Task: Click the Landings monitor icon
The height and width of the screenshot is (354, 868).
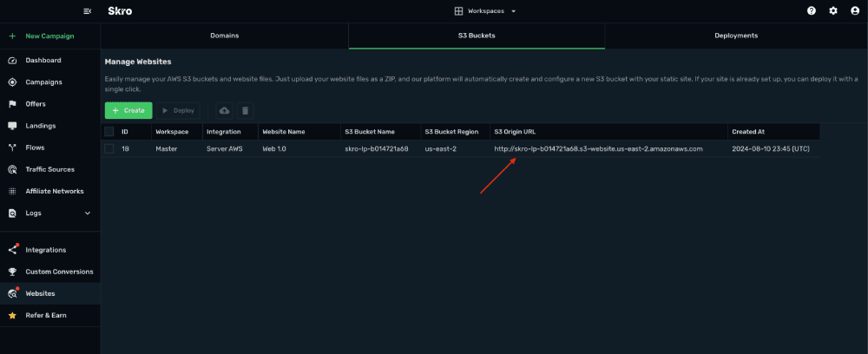Action: (x=12, y=126)
